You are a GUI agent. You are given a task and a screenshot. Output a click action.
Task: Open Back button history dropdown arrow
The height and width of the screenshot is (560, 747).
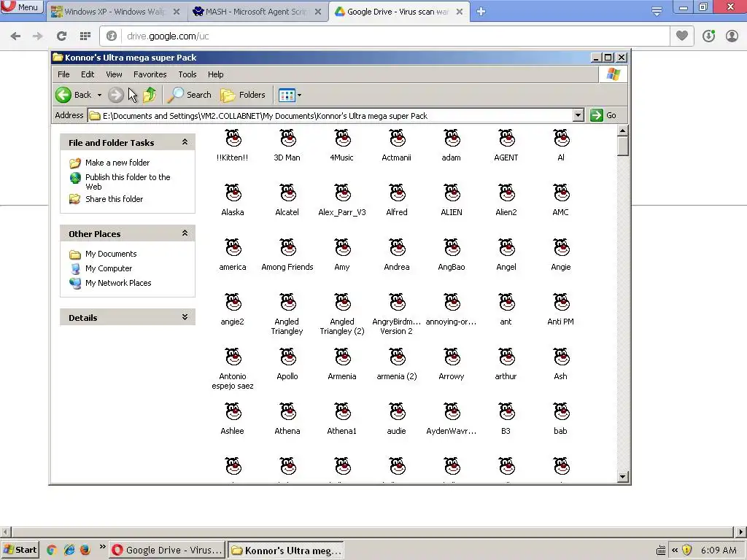coord(99,96)
